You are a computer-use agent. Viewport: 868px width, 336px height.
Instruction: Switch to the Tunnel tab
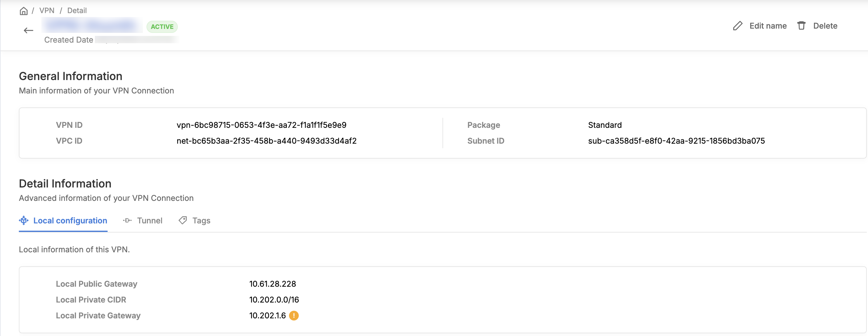(150, 221)
